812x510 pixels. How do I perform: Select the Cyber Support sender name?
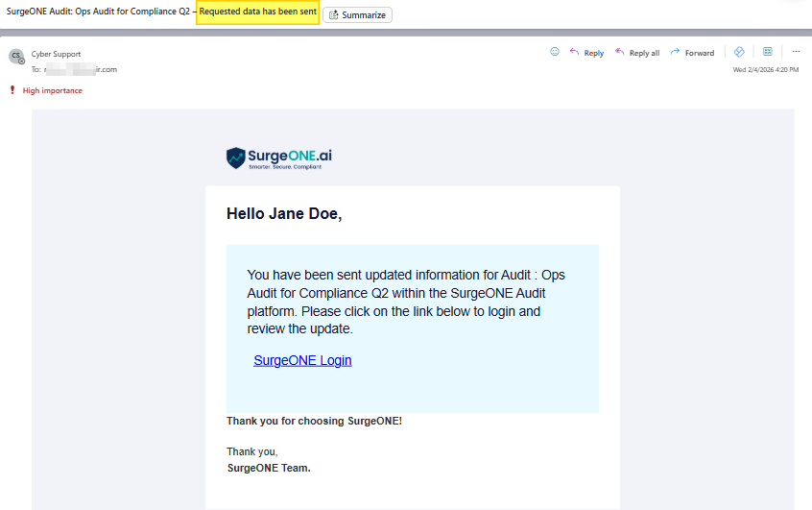coord(56,54)
